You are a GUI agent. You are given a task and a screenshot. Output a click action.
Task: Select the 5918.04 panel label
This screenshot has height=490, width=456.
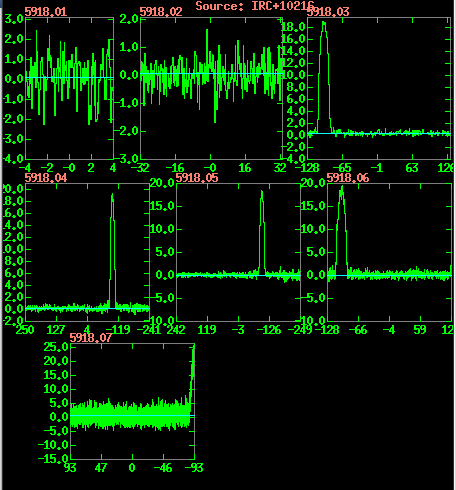point(46,178)
